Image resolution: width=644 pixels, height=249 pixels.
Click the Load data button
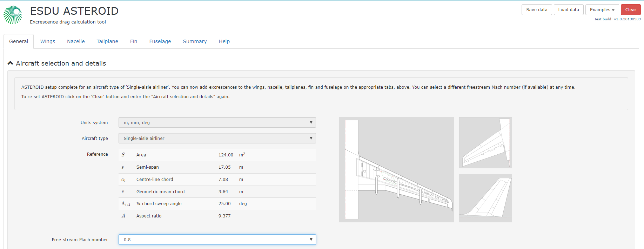569,10
